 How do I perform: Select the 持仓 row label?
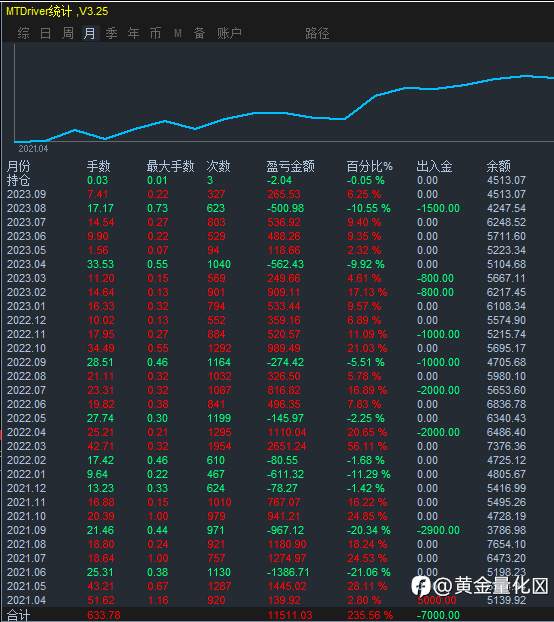pyautogui.click(x=18, y=180)
